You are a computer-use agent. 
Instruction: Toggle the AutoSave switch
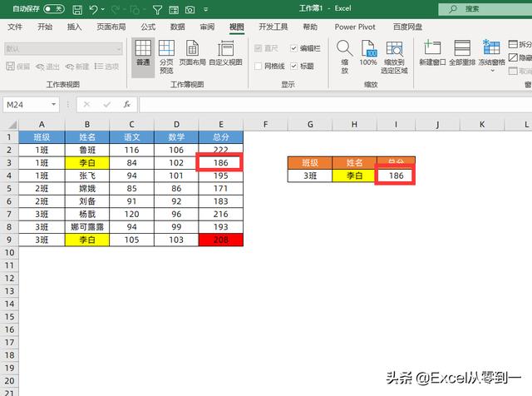[54, 9]
